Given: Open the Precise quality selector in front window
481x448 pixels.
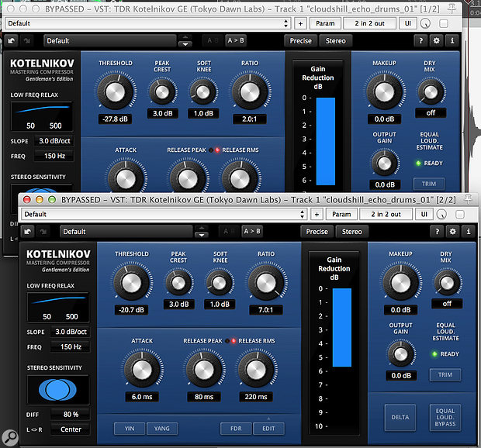Looking at the screenshot, I should (317, 232).
